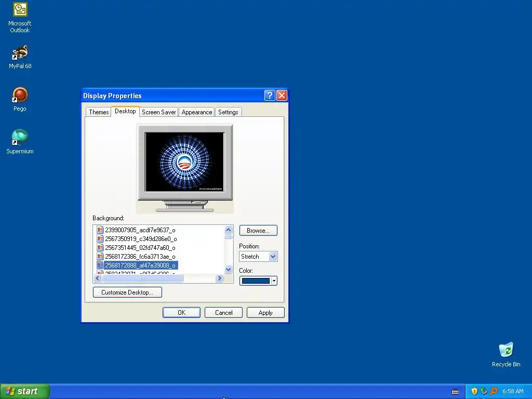Click background list scroll left arrow
The image size is (532, 399).
[x=98, y=278]
